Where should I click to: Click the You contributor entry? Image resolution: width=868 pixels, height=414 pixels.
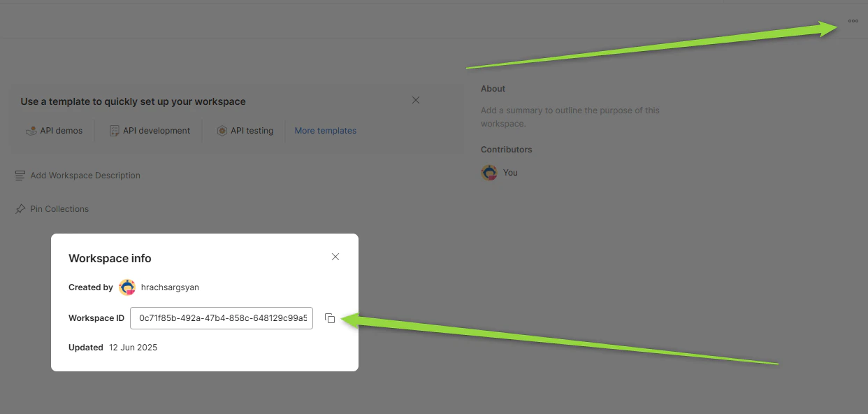point(510,172)
